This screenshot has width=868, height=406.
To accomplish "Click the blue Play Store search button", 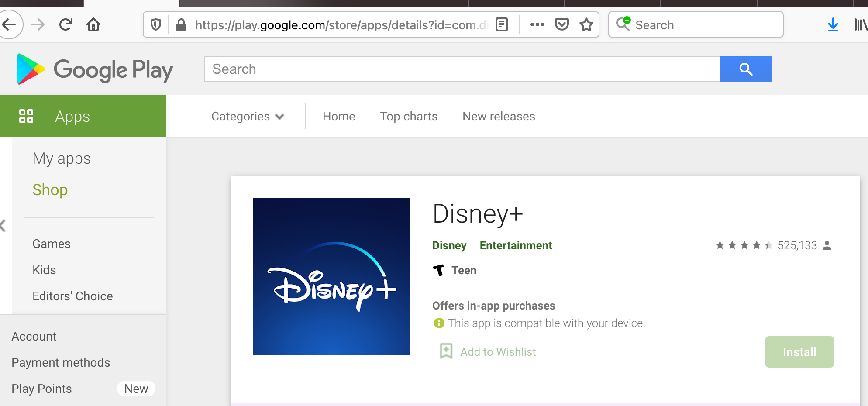I will (746, 69).
